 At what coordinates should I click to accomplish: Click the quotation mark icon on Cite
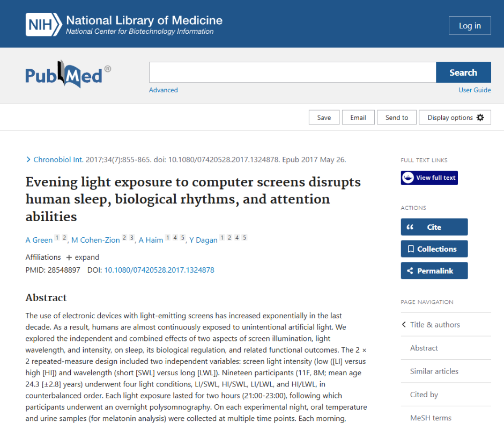pyautogui.click(x=410, y=227)
